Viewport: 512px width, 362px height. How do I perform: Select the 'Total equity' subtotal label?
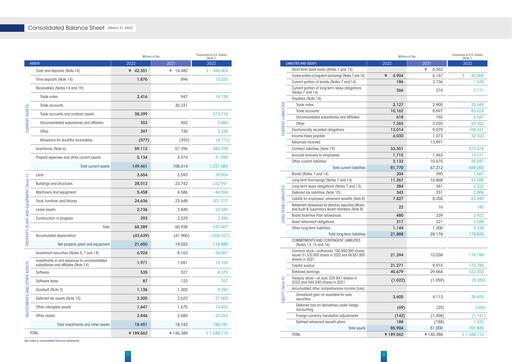tap(357, 328)
